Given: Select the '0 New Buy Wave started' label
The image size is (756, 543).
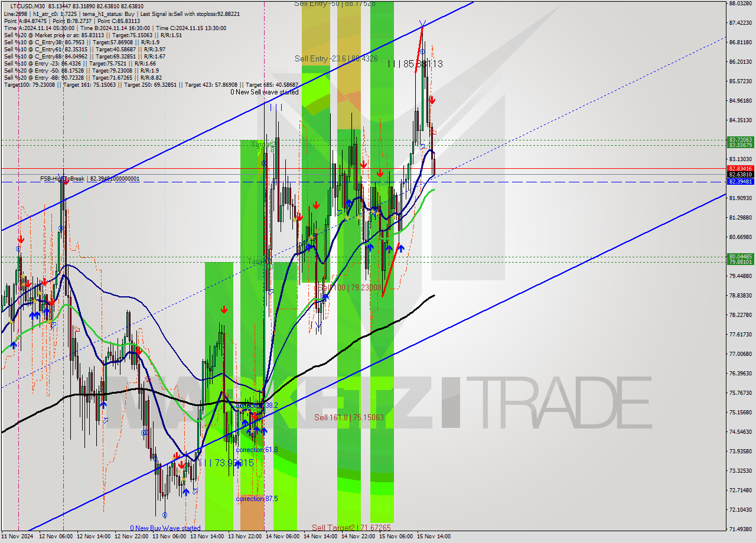Looking at the screenshot, I should [x=165, y=528].
